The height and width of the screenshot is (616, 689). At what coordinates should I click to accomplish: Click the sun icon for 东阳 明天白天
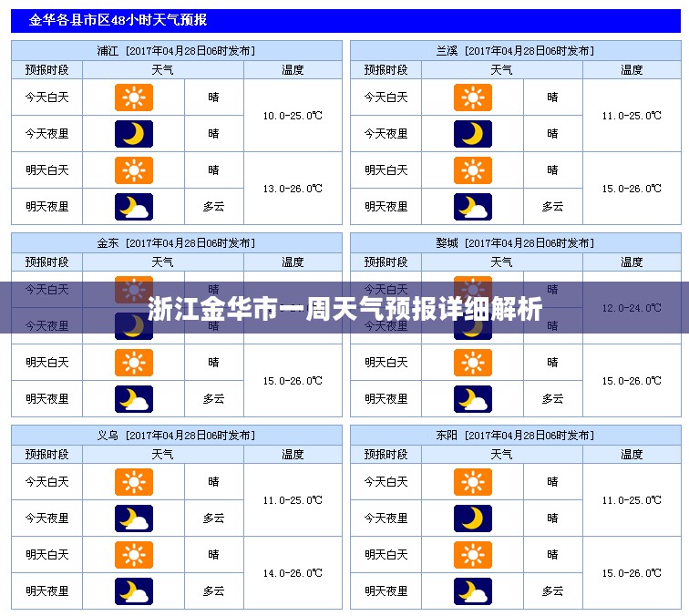click(x=473, y=554)
